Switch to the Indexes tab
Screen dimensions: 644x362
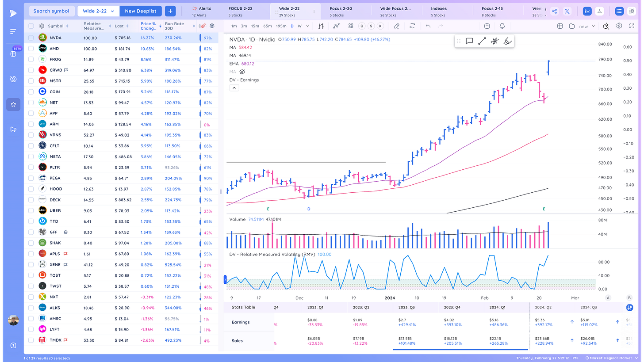tap(439, 11)
